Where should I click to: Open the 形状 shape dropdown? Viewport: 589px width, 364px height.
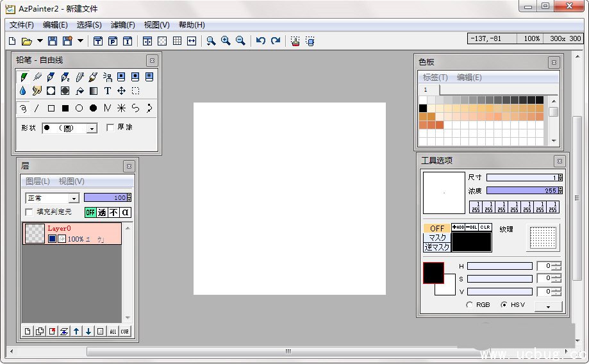92,128
